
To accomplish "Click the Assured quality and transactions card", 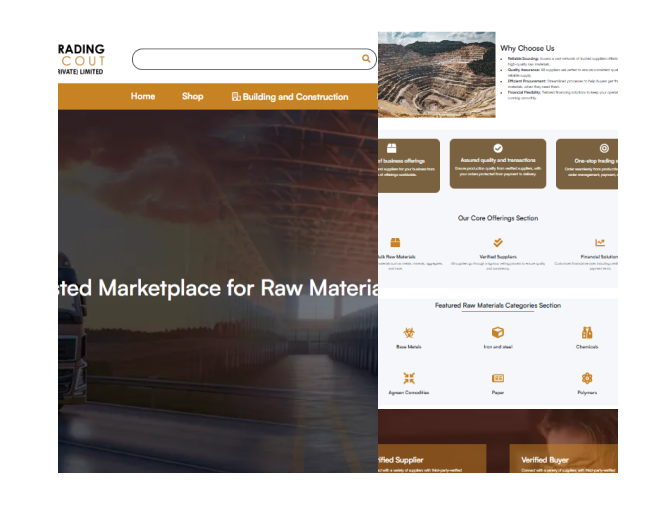I will tap(497, 163).
